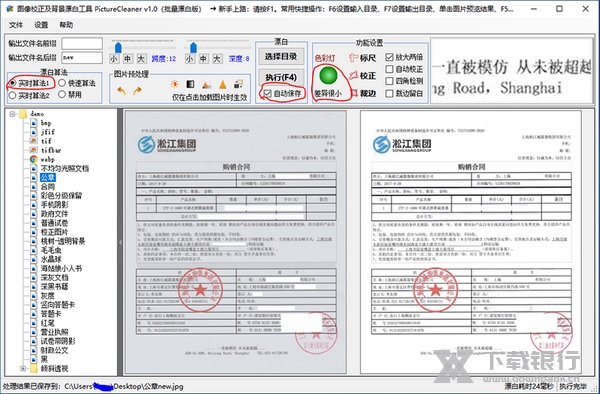
Task: Open the 帮助 menu
Action: [66, 25]
